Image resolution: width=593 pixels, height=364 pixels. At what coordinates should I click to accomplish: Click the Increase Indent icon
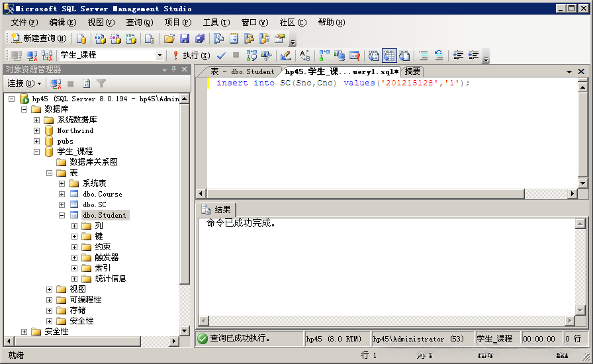pyautogui.click(x=473, y=56)
